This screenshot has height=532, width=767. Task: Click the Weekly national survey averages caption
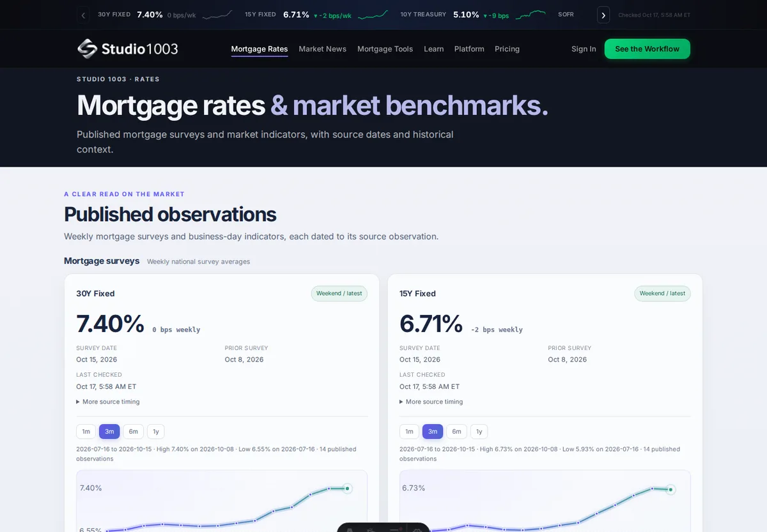point(199,262)
